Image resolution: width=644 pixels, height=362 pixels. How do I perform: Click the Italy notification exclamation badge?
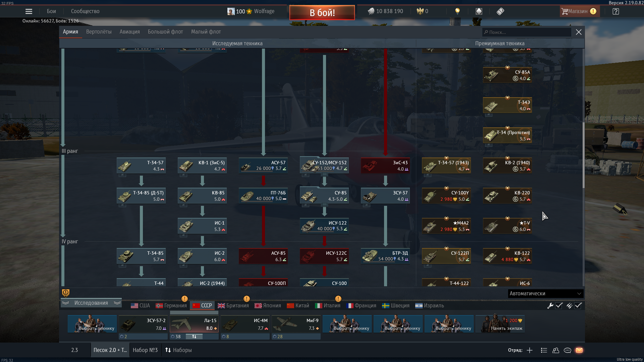338,299
